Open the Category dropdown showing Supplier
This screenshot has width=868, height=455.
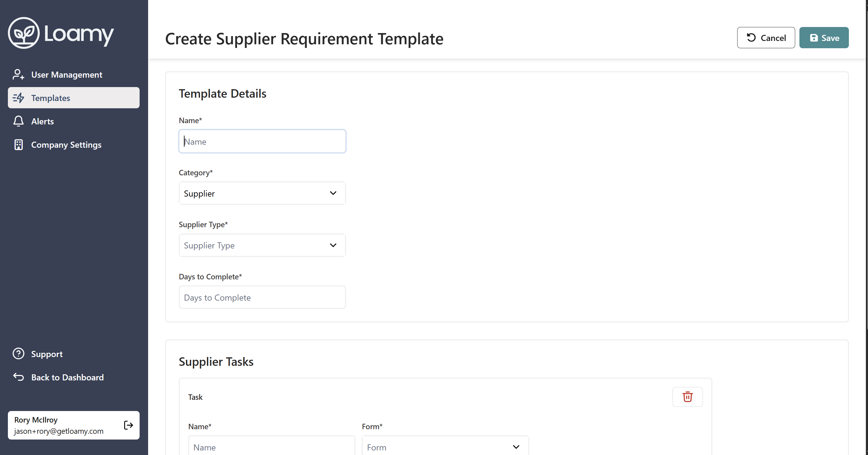262,193
